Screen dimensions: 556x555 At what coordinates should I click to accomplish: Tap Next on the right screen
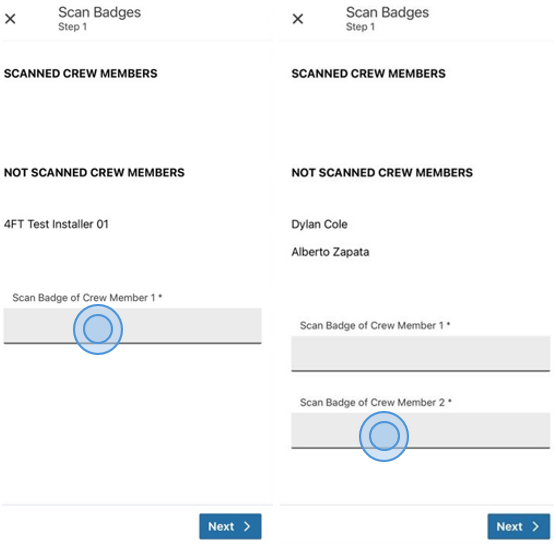[519, 526]
